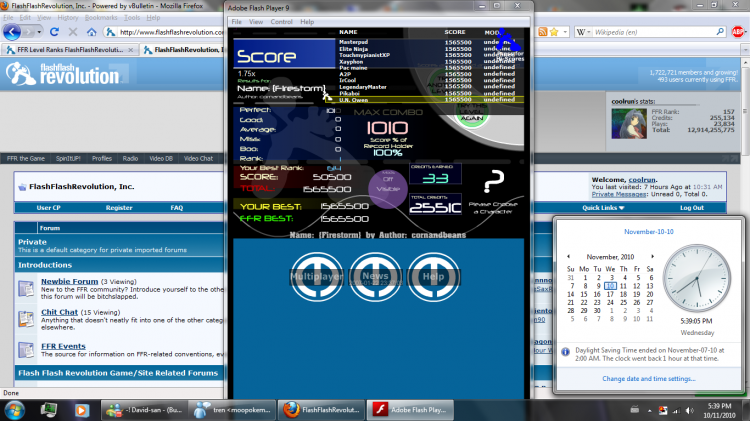Click the RSS feed icon
Screen dimensions: 750x421
click(x=542, y=32)
